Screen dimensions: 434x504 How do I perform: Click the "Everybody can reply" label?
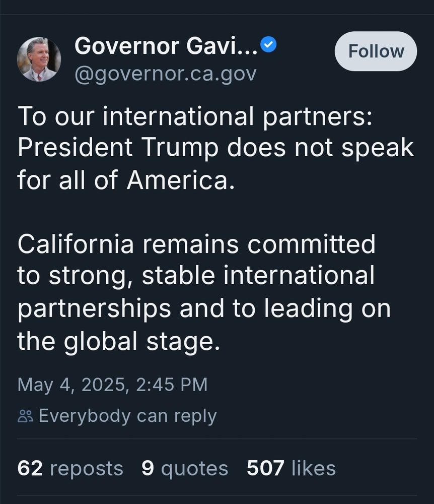coord(128,416)
